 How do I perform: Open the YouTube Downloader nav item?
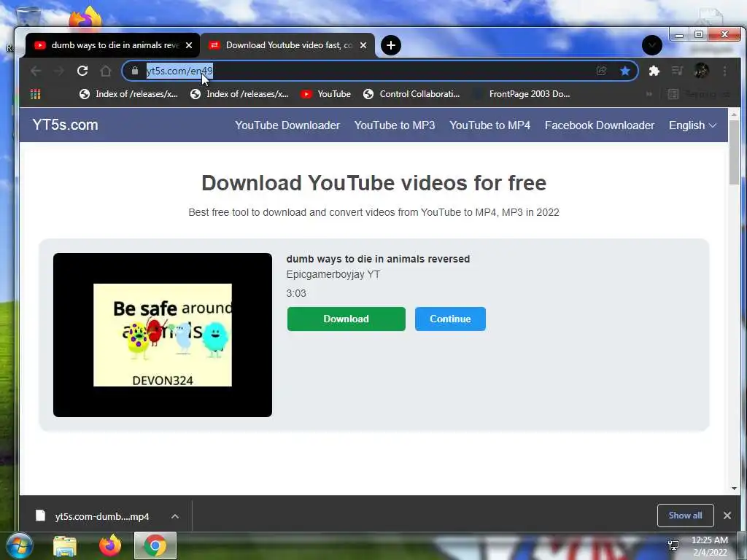click(287, 125)
